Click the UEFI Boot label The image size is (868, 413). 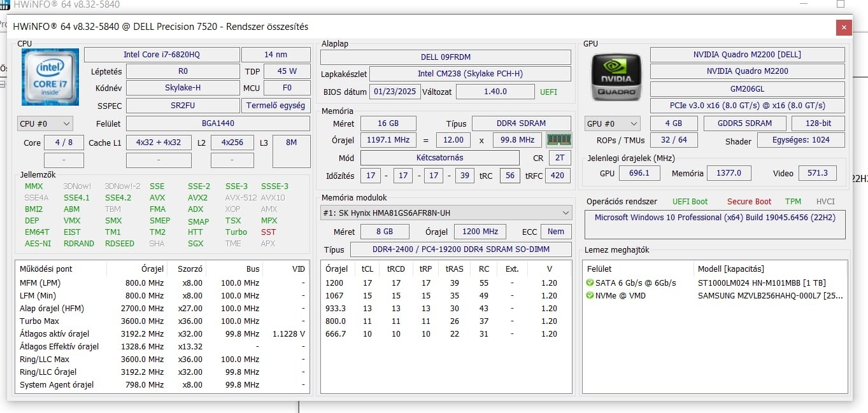(690, 202)
